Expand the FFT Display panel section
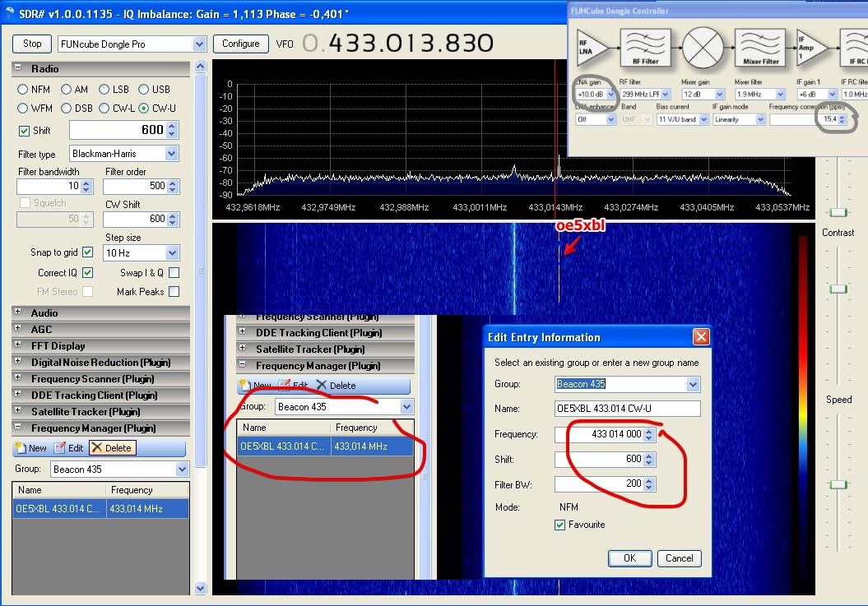Screen dimensions: 868x606 (18, 345)
